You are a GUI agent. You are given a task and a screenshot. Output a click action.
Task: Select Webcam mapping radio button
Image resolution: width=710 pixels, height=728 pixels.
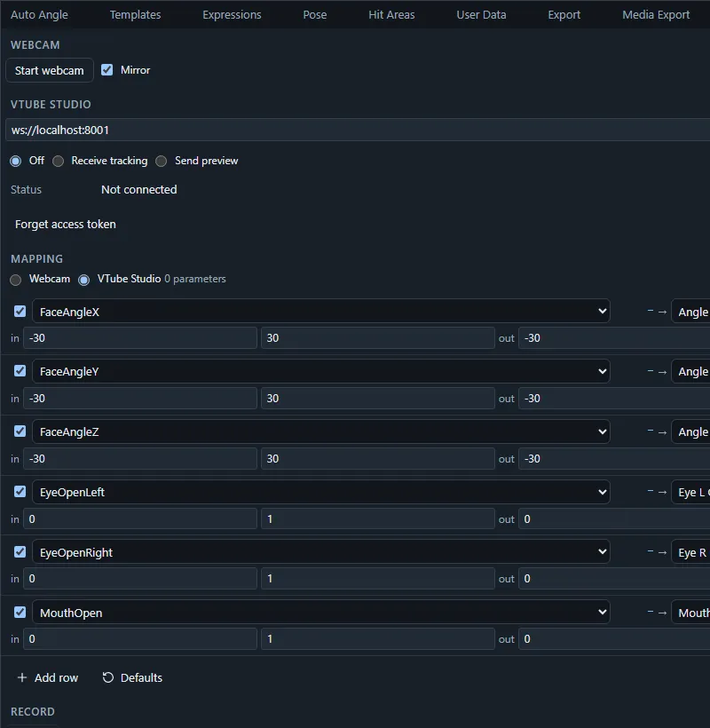point(16,280)
